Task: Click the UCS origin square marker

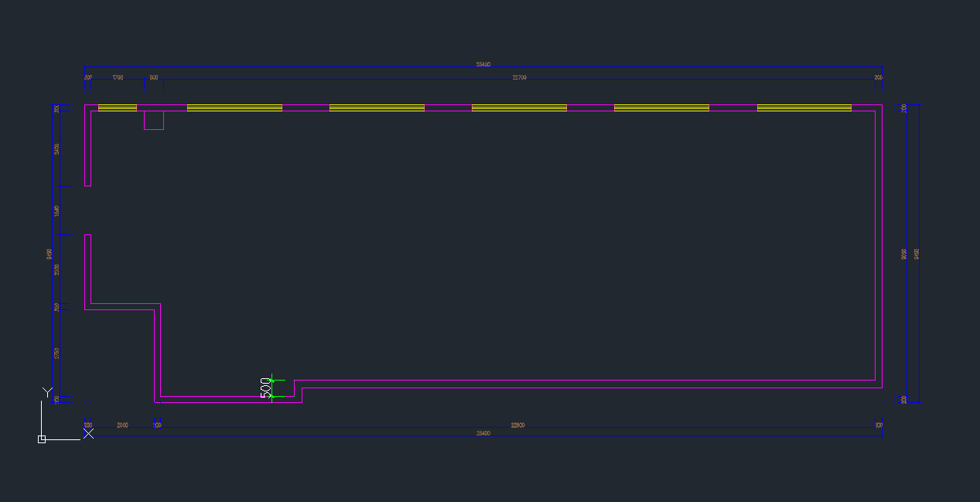Action: tap(42, 439)
